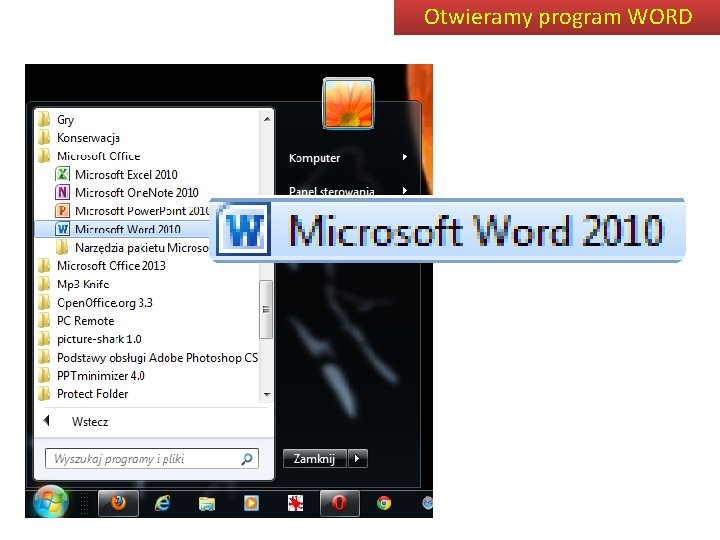Expand the PPTminimizer 4.0 folder
720x540 pixels.
click(x=91, y=376)
